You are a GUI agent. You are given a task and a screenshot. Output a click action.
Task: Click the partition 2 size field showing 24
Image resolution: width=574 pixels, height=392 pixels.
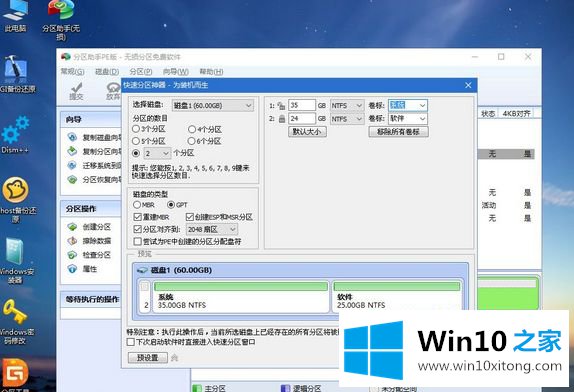(302, 119)
